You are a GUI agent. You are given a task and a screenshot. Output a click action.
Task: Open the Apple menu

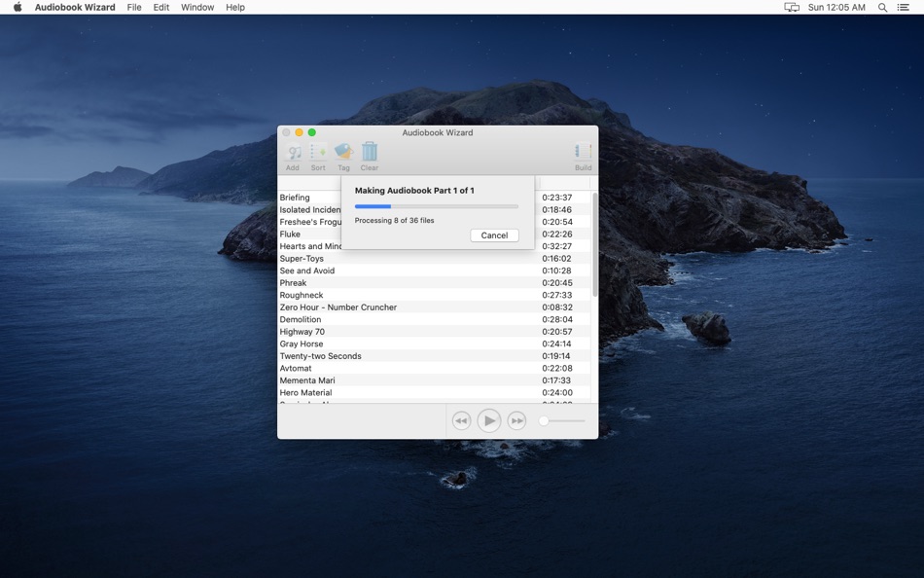pyautogui.click(x=18, y=7)
